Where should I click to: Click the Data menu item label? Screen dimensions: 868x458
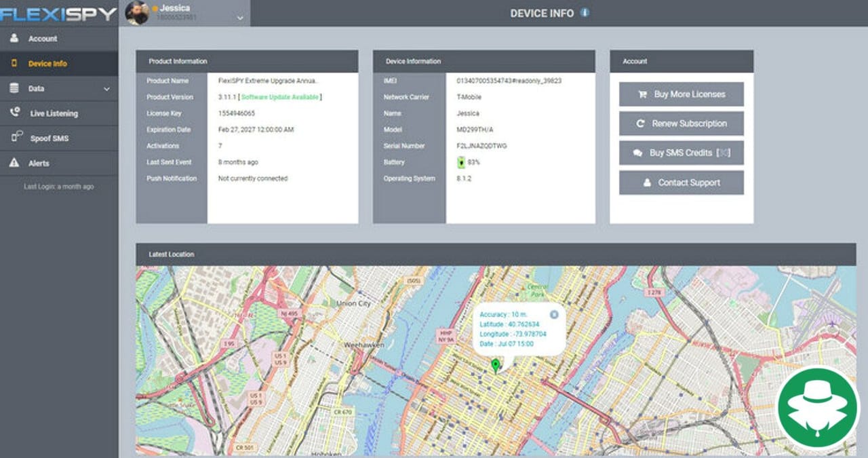point(36,89)
